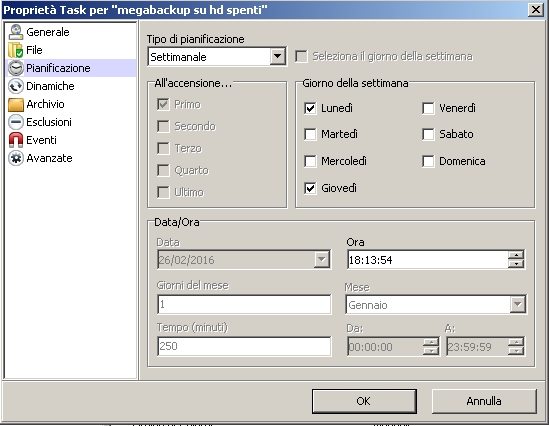Increase Ora time with up arrow
Image resolution: width=549 pixels, height=426 pixels.
tap(516, 255)
